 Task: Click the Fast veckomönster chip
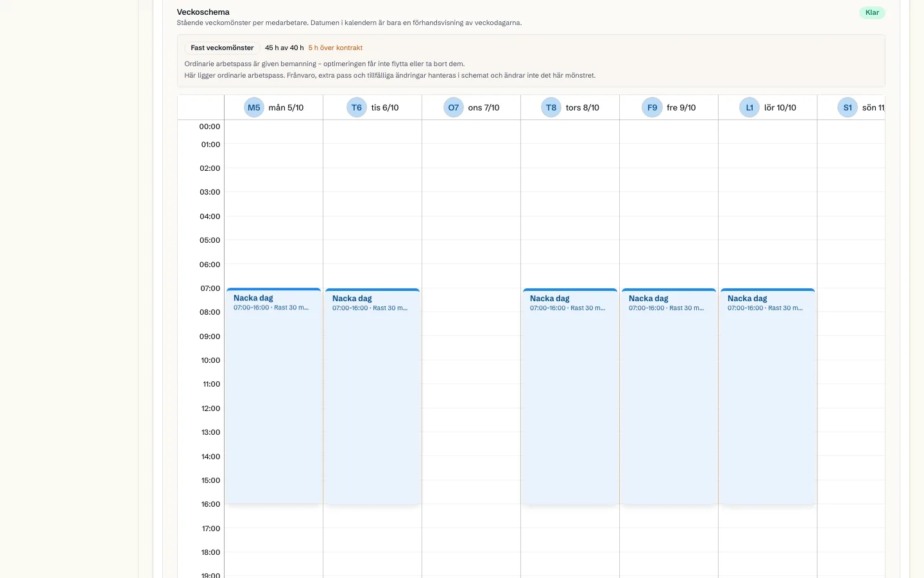pos(222,48)
